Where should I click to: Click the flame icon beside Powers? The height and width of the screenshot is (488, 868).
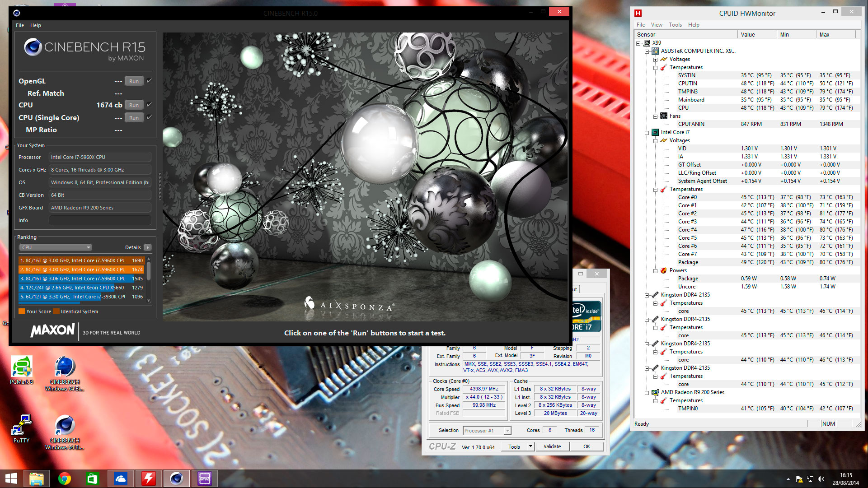click(x=664, y=270)
